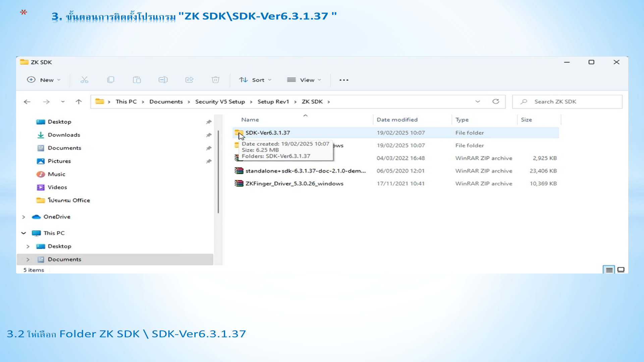
Task: Click the Rename icon in the toolbar
Action: point(163,80)
